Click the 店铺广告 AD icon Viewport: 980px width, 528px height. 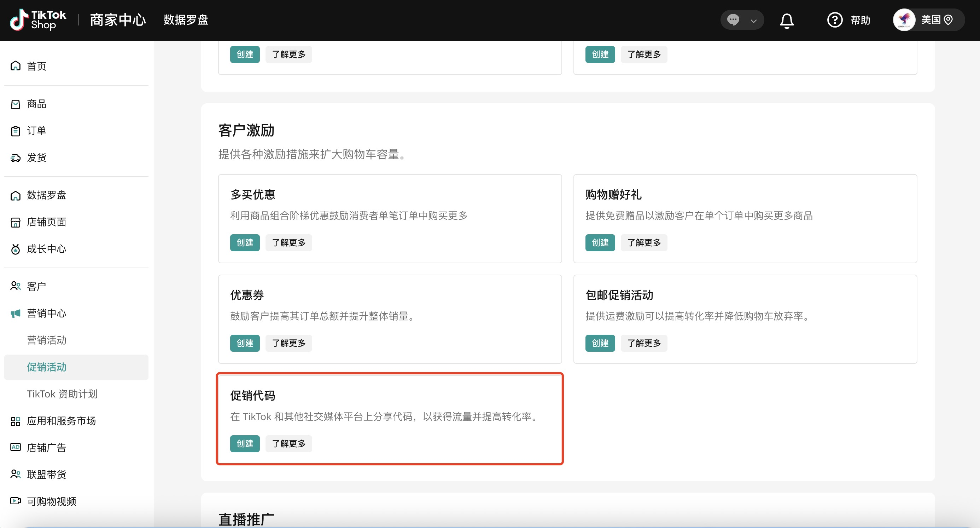click(x=15, y=447)
